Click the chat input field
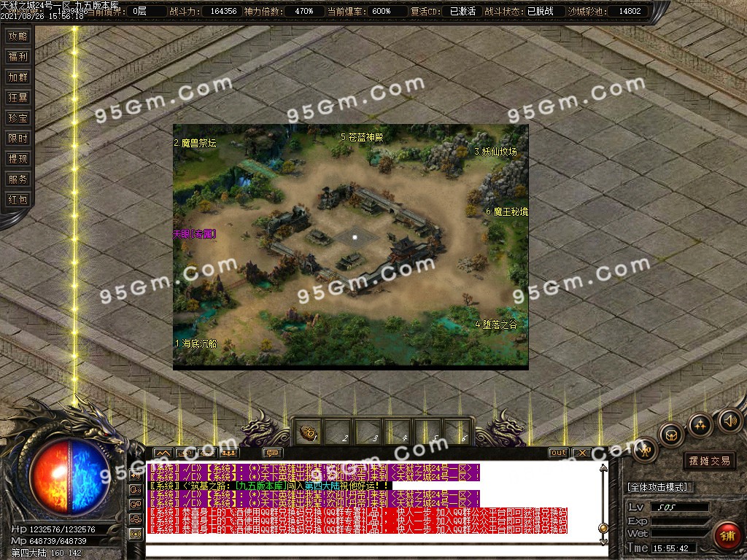747x560 pixels. click(376, 552)
